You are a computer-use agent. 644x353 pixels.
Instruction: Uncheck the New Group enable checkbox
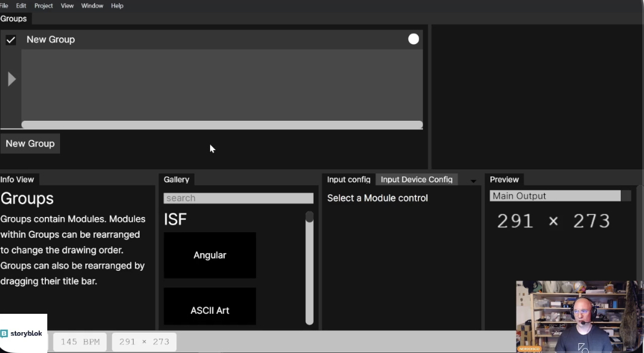pos(10,40)
